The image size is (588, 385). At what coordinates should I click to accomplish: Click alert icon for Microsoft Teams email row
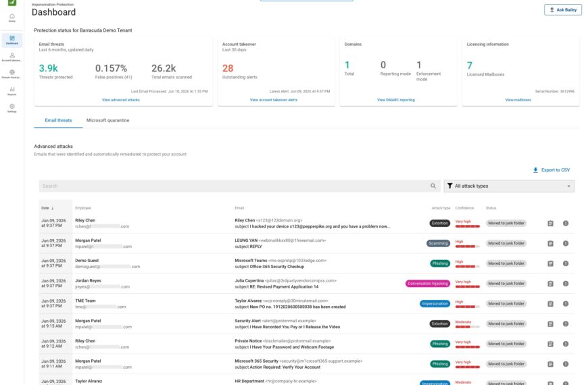[x=566, y=263]
